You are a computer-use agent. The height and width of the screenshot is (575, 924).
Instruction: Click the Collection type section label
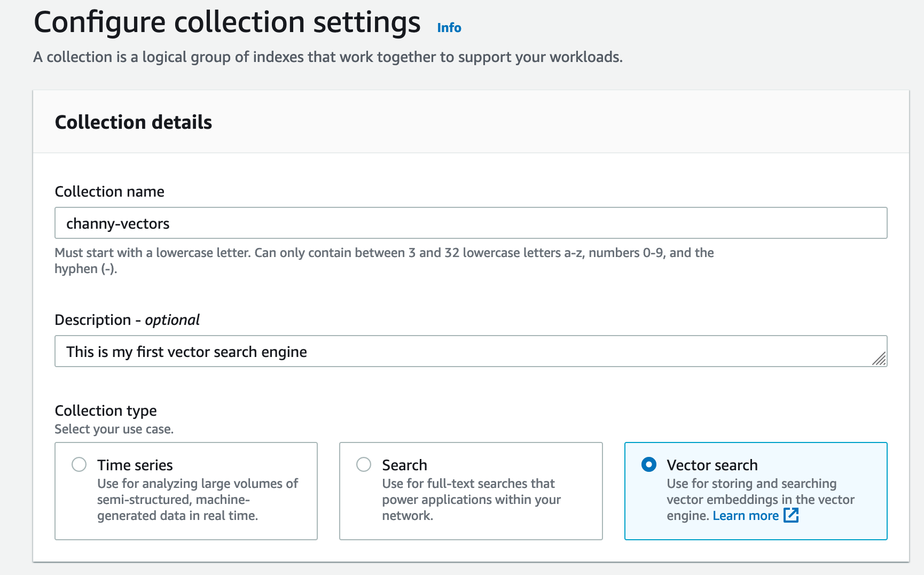pos(106,410)
